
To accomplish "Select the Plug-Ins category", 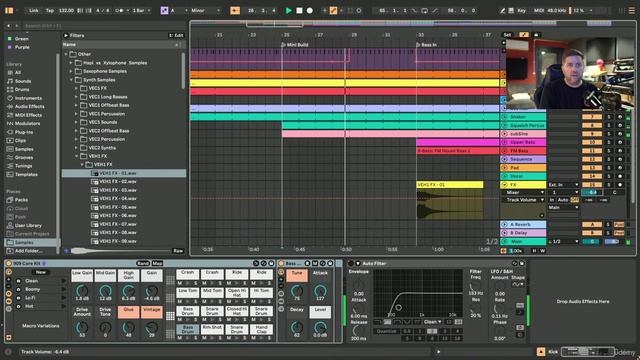I will [24, 132].
